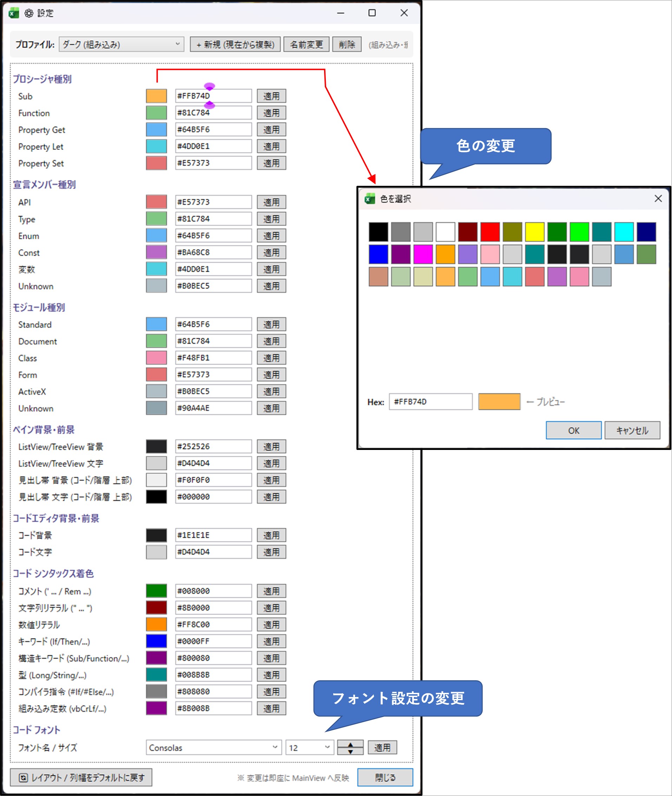Image resolution: width=672 pixels, height=796 pixels.
Task: Click the コメント green color swatch
Action: (156, 591)
